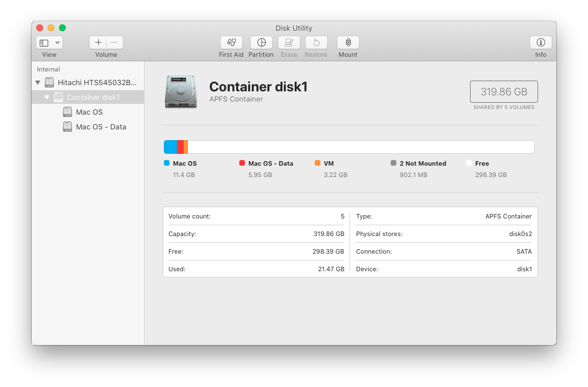Remove volume with minus button

click(x=115, y=43)
